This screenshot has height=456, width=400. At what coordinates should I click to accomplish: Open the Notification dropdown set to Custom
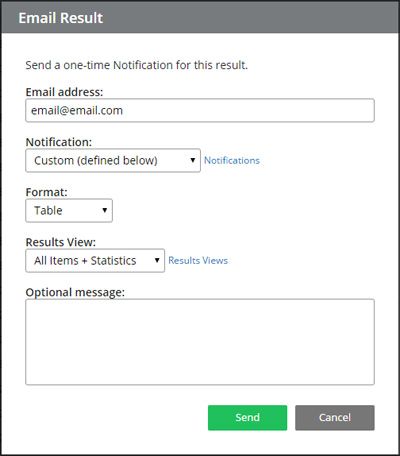tap(113, 160)
